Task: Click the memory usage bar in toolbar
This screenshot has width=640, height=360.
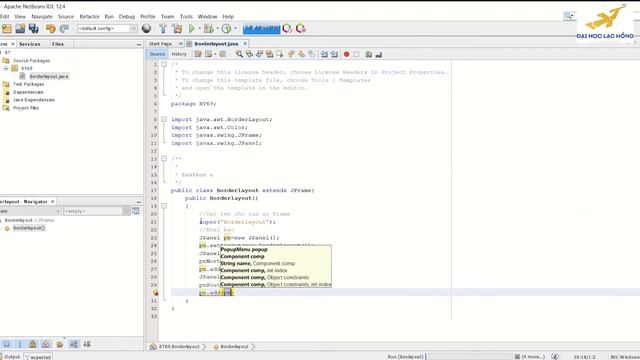Action: click(x=262, y=29)
